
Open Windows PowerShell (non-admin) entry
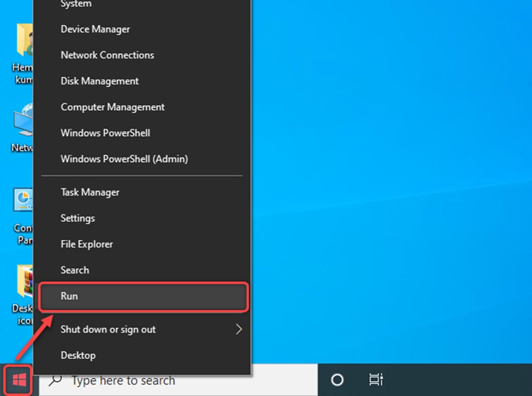(x=142, y=133)
